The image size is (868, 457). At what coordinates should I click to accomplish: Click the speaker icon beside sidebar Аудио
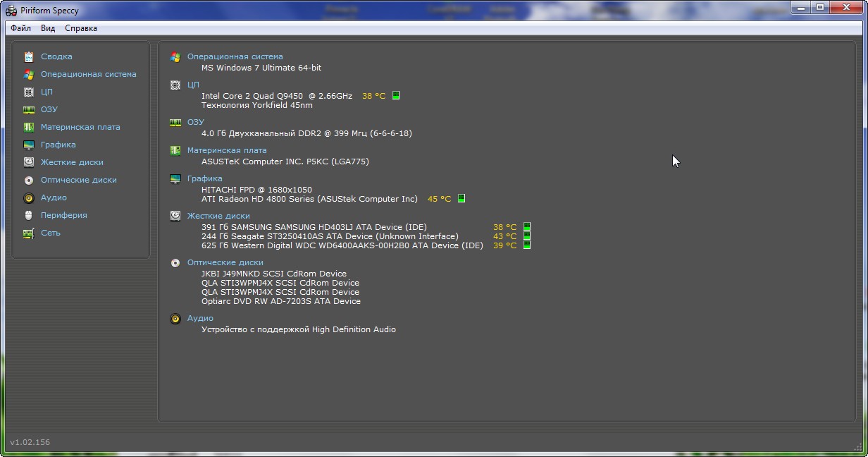click(x=29, y=197)
